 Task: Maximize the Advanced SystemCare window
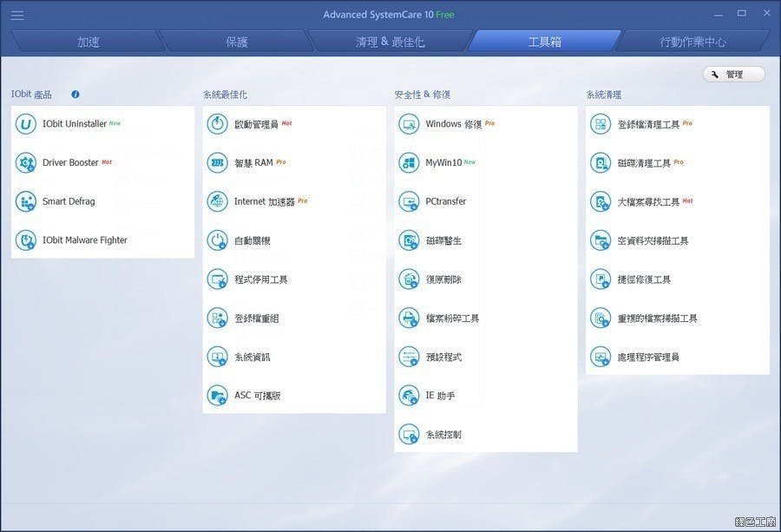click(742, 13)
